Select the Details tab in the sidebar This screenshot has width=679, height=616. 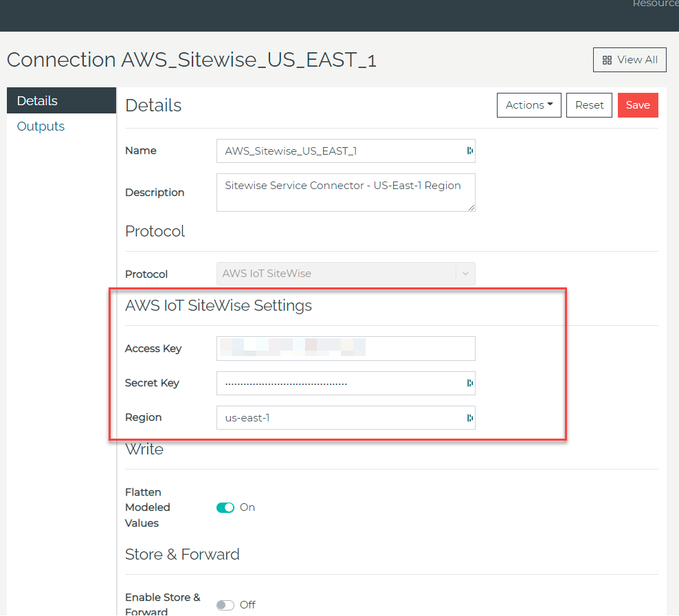point(61,100)
